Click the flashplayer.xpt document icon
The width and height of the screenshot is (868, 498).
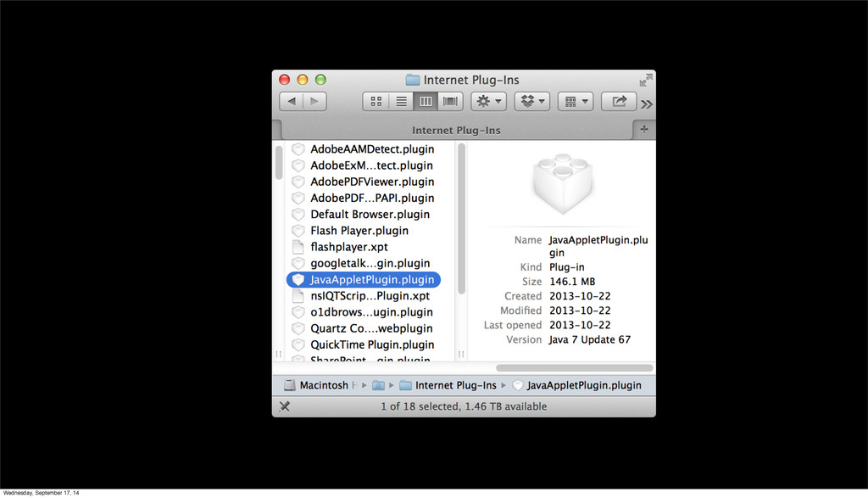pos(298,247)
